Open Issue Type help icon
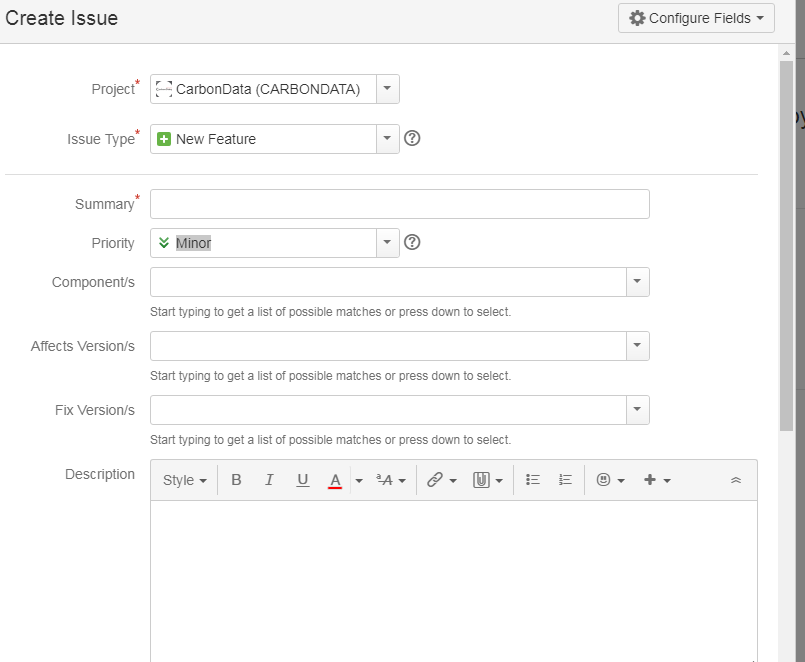Viewport: 805px width, 662px height. [x=412, y=138]
